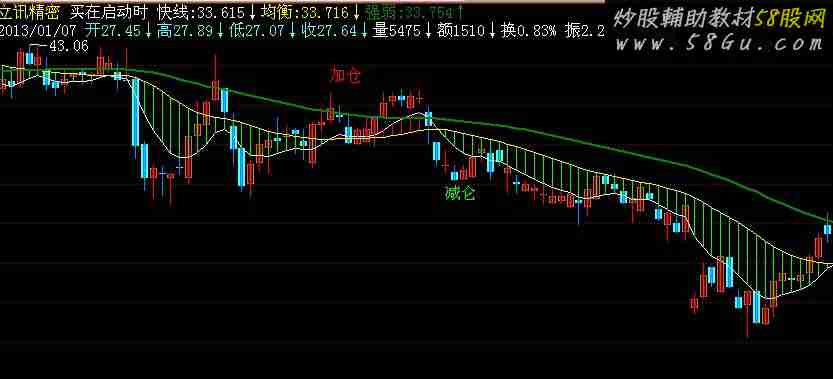Click the 立讯精密 stock name label
Screen dimensions: 833x379
click(x=30, y=12)
